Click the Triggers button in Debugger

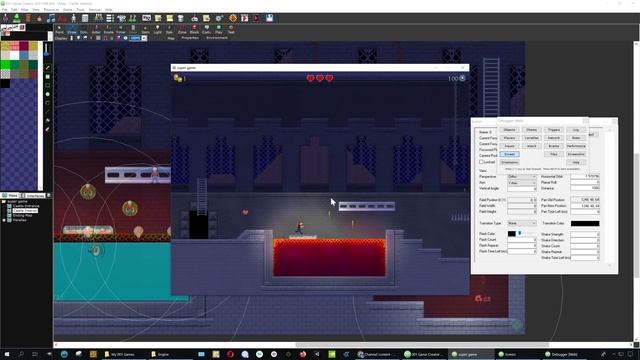pyautogui.click(x=554, y=130)
